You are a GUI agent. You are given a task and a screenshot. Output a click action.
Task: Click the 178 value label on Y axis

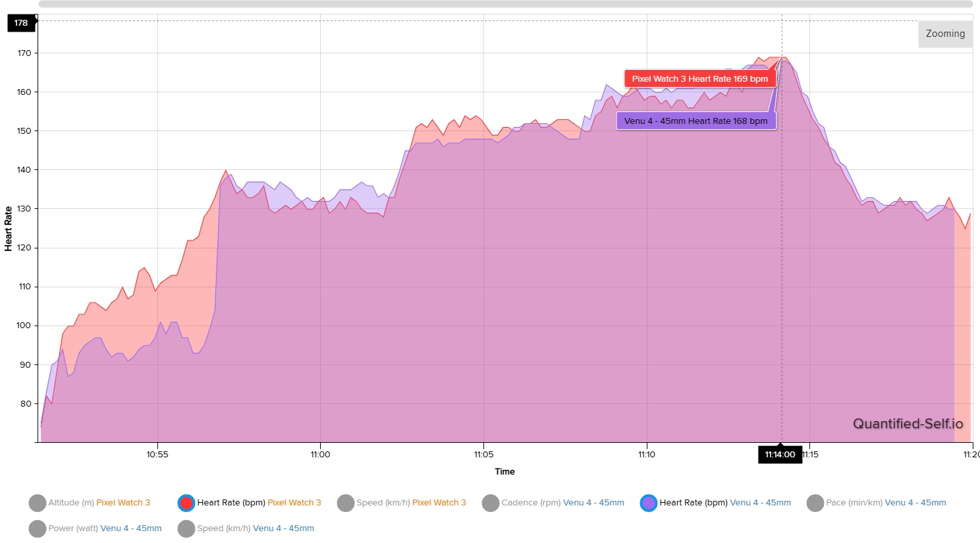21,23
